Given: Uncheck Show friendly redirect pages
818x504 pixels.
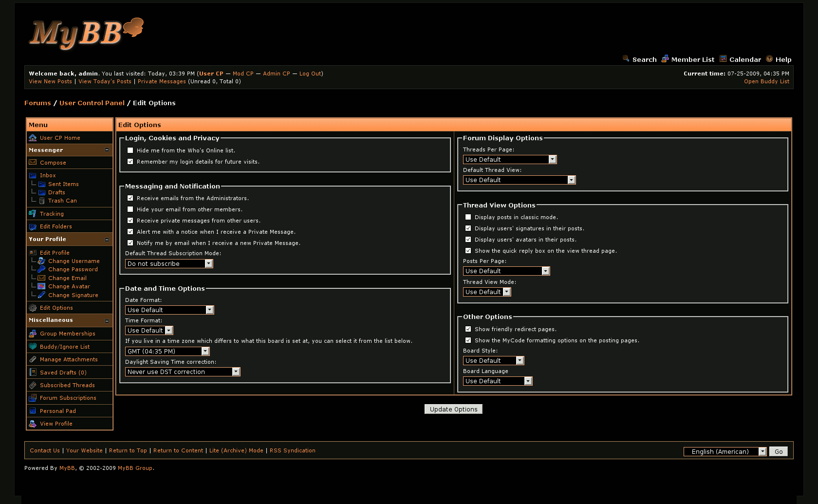Looking at the screenshot, I should click(x=468, y=329).
